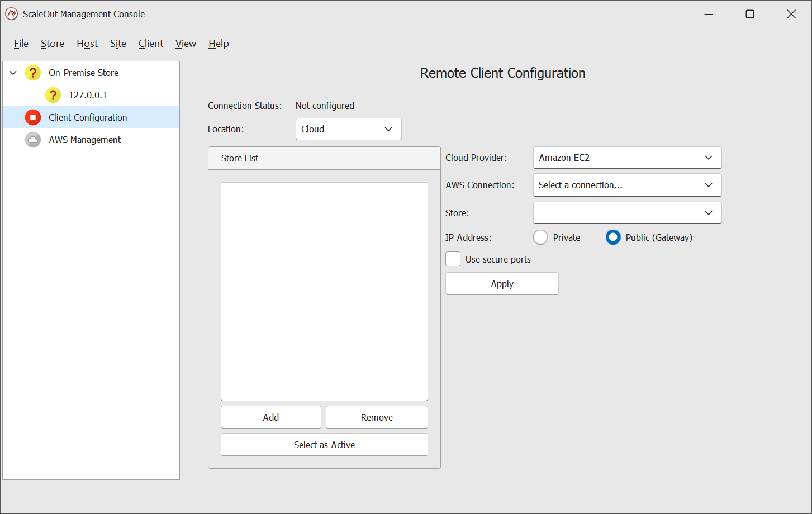Open the AWS Connection dropdown
Image resolution: width=812 pixels, height=514 pixels.
628,185
